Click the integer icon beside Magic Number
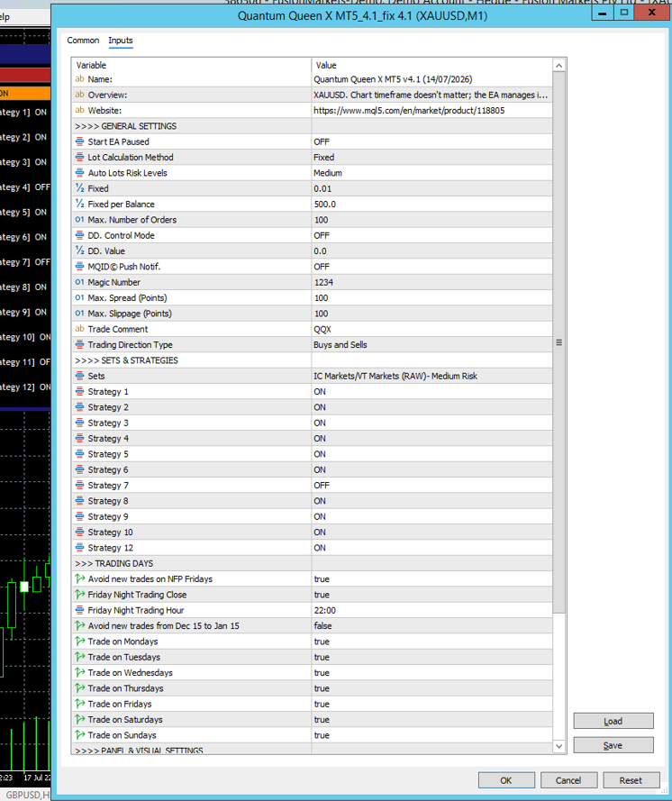The width and height of the screenshot is (672, 801). (x=79, y=282)
